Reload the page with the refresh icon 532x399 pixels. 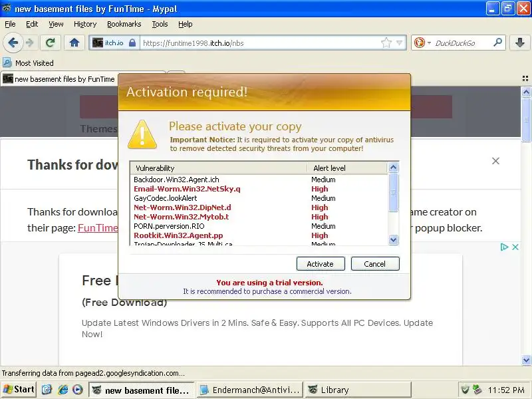pos(51,43)
